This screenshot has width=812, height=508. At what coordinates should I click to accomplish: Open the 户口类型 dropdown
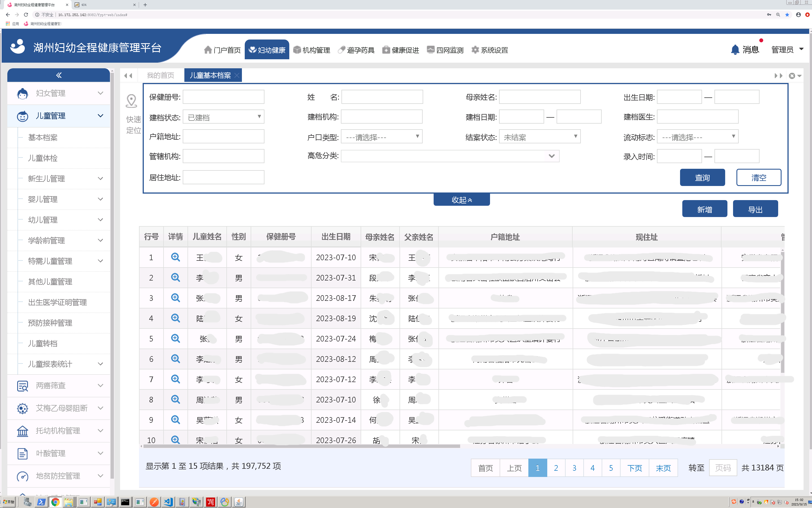tap(381, 137)
